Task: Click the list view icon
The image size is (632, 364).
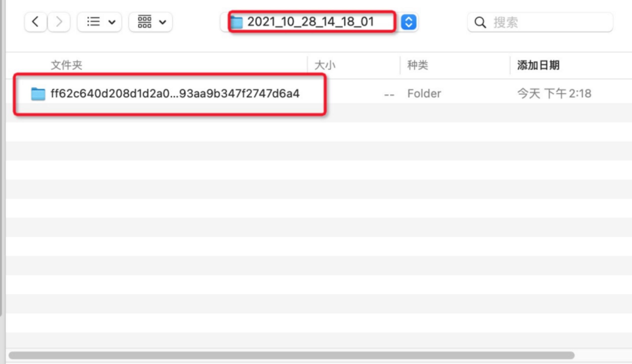Action: coord(93,22)
